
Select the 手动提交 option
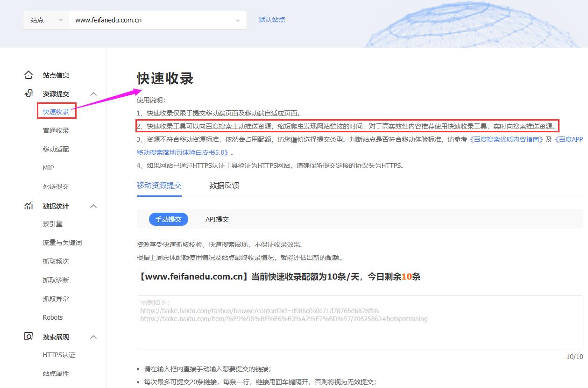tap(168, 219)
